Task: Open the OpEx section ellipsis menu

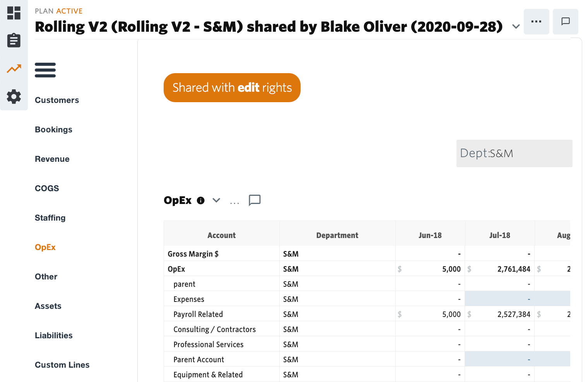Action: tap(234, 202)
